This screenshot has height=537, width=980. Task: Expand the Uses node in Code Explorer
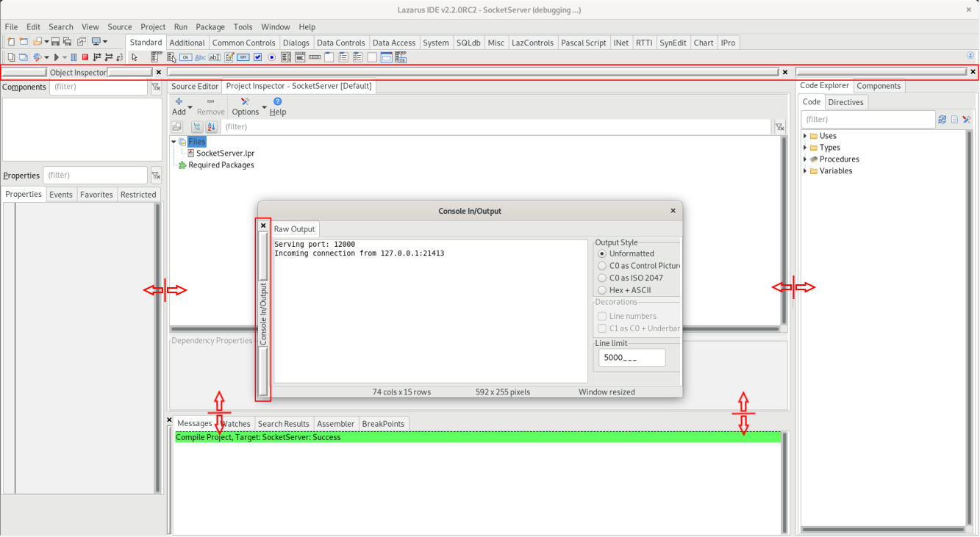coord(805,136)
